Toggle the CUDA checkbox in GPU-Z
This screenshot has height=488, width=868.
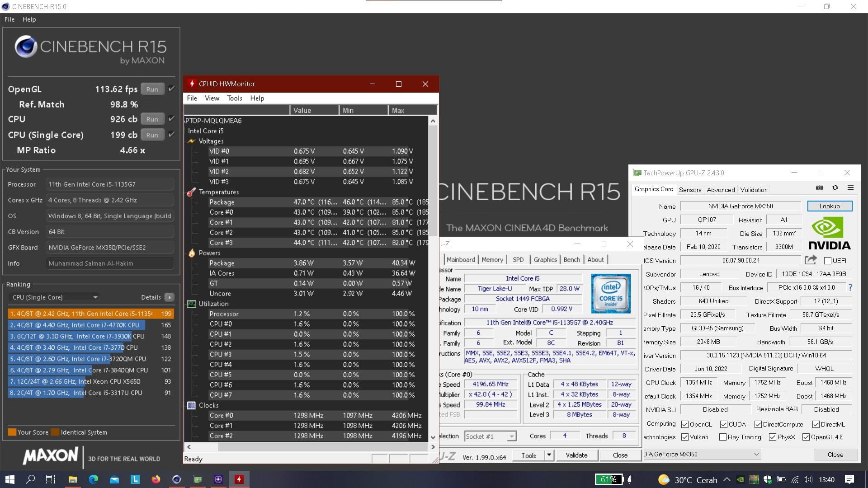click(724, 424)
